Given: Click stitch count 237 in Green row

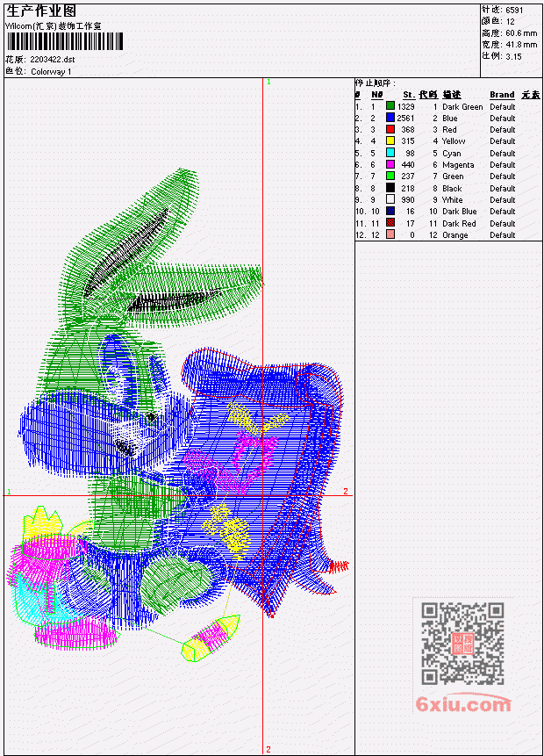Looking at the screenshot, I should [x=408, y=176].
